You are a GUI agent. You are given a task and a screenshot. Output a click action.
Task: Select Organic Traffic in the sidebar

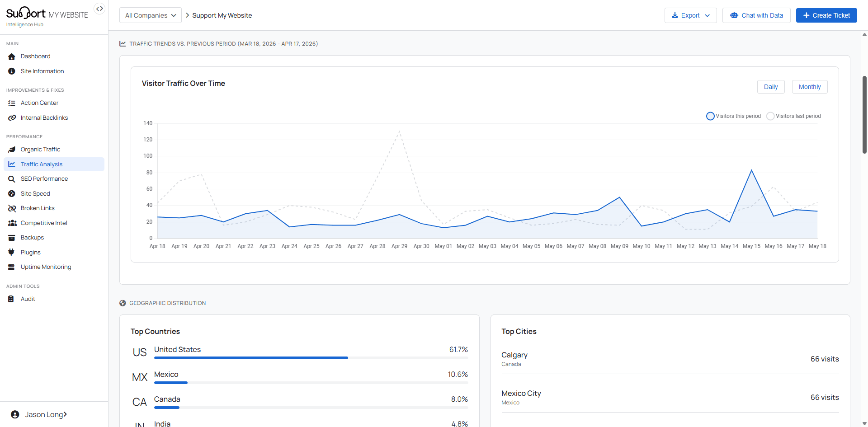54,150
